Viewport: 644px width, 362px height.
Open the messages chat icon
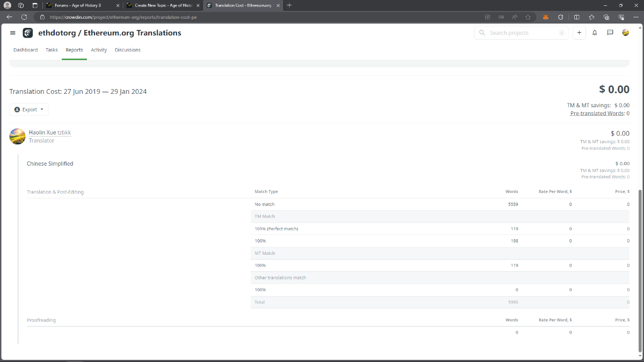[610, 33]
